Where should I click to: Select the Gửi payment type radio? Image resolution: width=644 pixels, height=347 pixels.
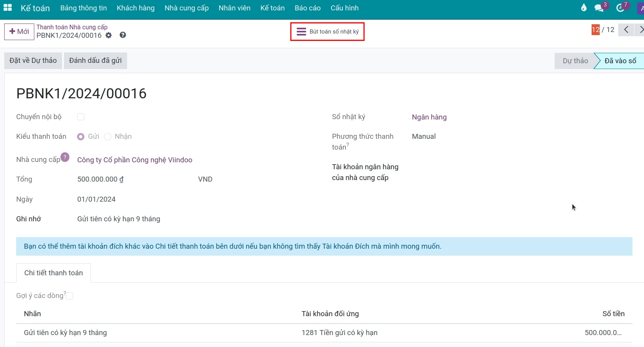81,137
